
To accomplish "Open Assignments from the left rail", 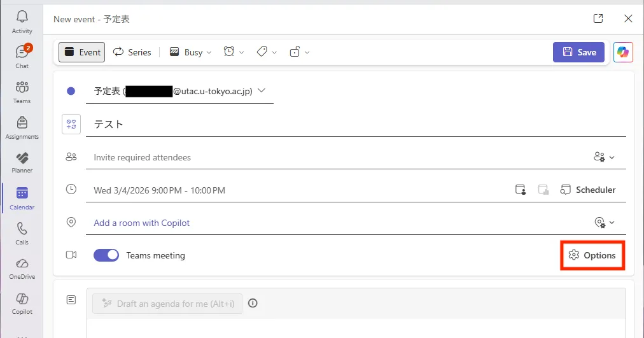I will pos(22,127).
